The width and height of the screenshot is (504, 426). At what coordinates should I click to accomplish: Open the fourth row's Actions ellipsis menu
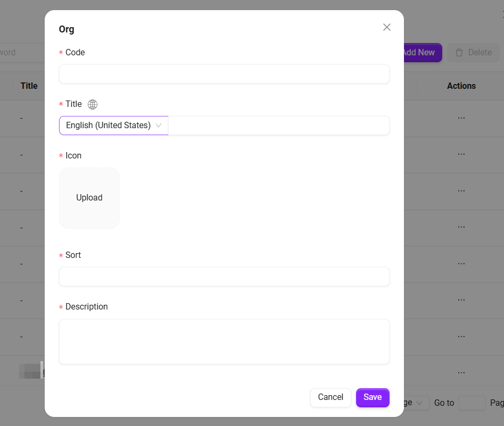coord(461,227)
